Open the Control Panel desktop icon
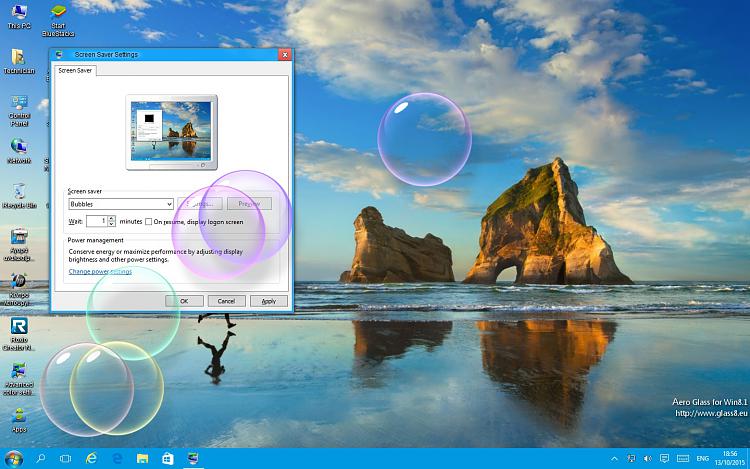This screenshot has width=750, height=469. coord(19,110)
